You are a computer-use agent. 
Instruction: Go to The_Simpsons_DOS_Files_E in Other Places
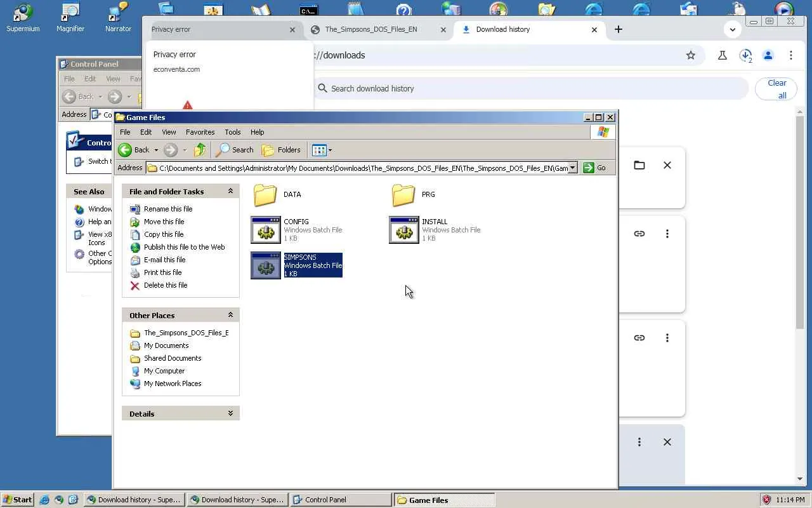pos(186,333)
